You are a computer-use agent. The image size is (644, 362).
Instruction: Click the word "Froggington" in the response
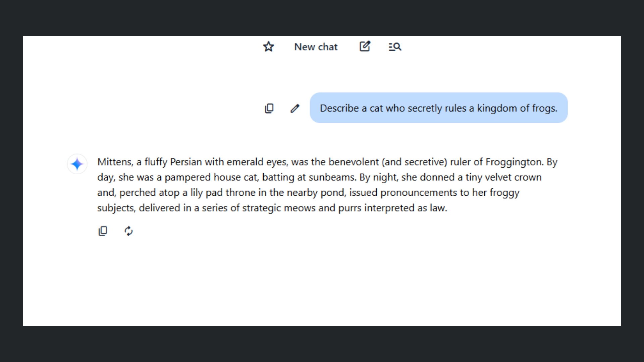(x=514, y=162)
